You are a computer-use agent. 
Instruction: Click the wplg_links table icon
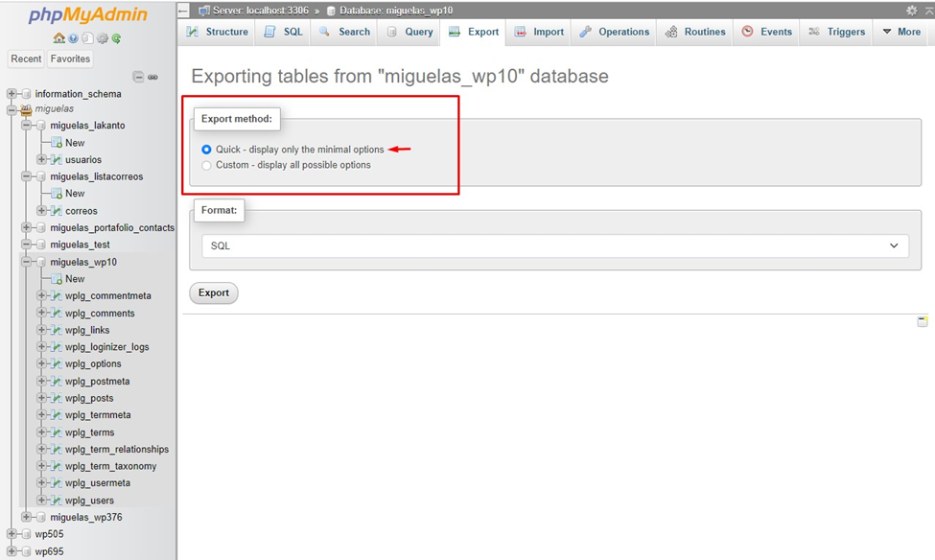(x=57, y=330)
